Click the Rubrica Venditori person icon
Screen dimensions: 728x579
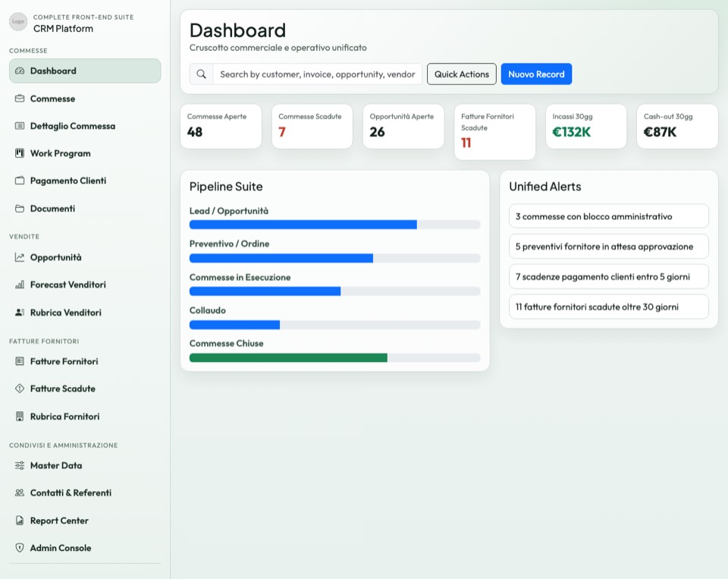click(20, 313)
